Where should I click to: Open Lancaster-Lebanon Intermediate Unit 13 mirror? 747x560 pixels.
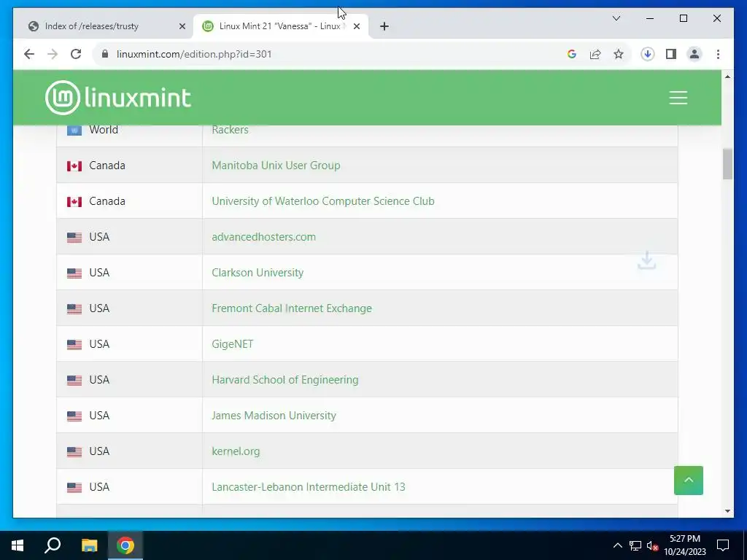pos(309,486)
